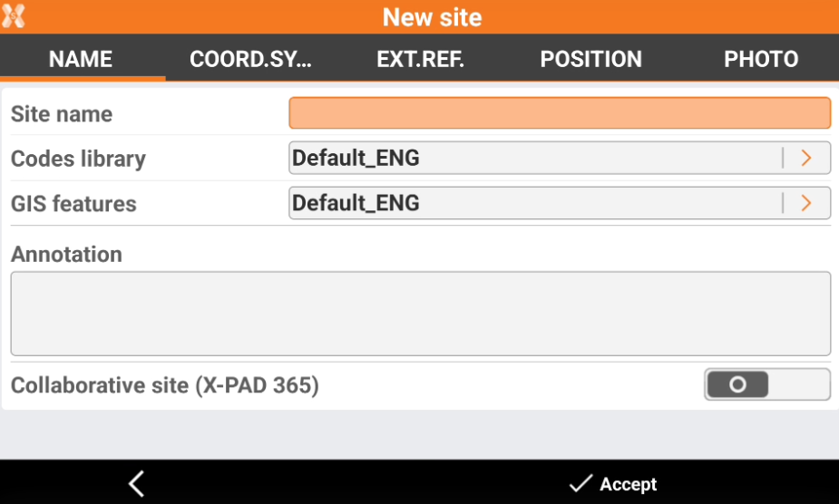Tap the back arrow icon
This screenshot has height=504, width=839.
pos(136,484)
